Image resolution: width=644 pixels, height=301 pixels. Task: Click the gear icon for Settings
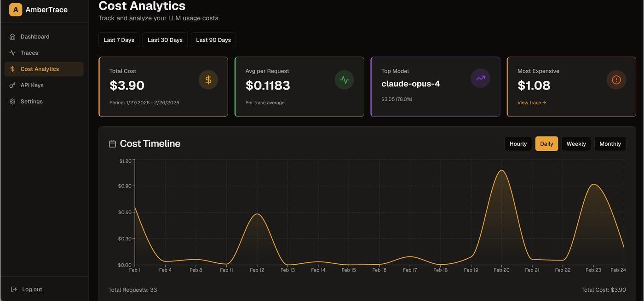coord(12,102)
